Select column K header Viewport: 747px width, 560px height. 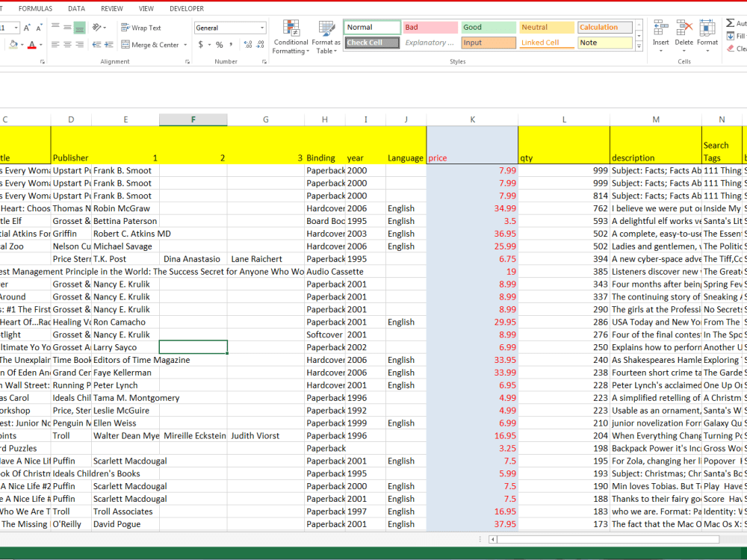click(472, 119)
